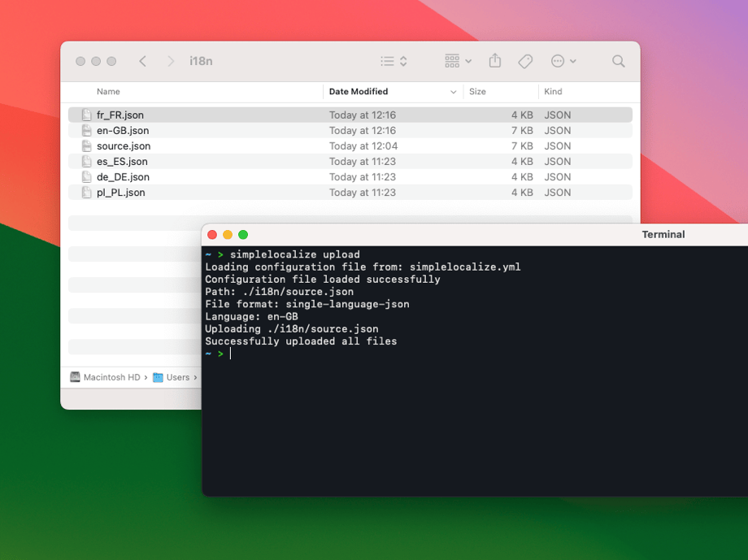
Task: Select the de_DE.json file
Action: pos(350,177)
